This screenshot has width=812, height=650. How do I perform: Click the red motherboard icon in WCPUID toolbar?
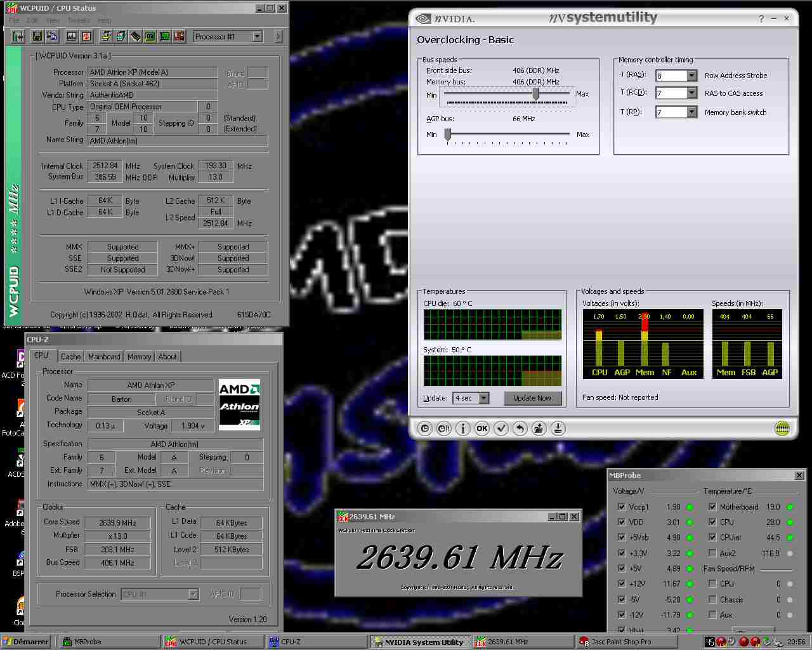pos(180,36)
